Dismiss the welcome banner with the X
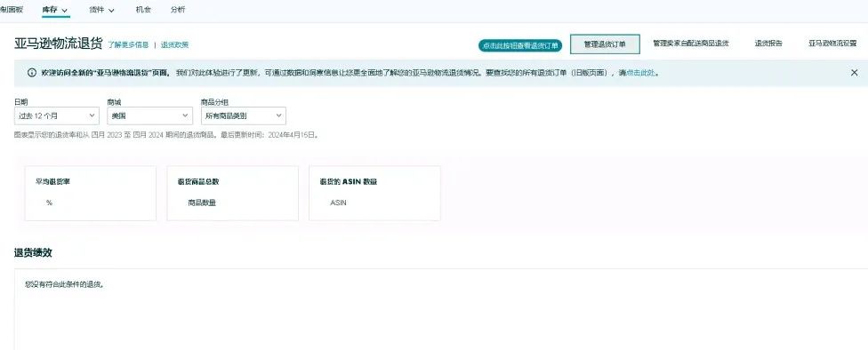The height and width of the screenshot is (350, 868). pyautogui.click(x=854, y=73)
